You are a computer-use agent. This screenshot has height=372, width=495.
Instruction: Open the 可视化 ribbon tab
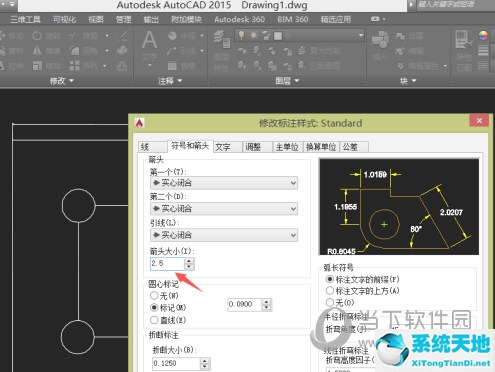(65, 19)
